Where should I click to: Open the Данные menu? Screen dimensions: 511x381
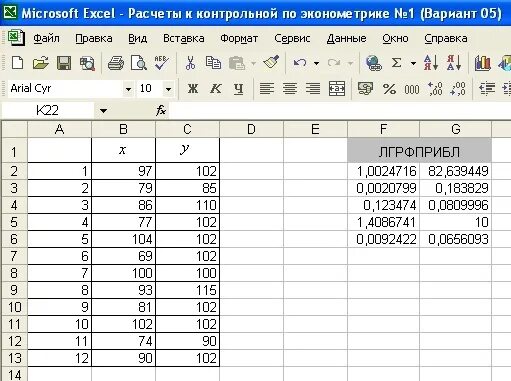coord(346,38)
